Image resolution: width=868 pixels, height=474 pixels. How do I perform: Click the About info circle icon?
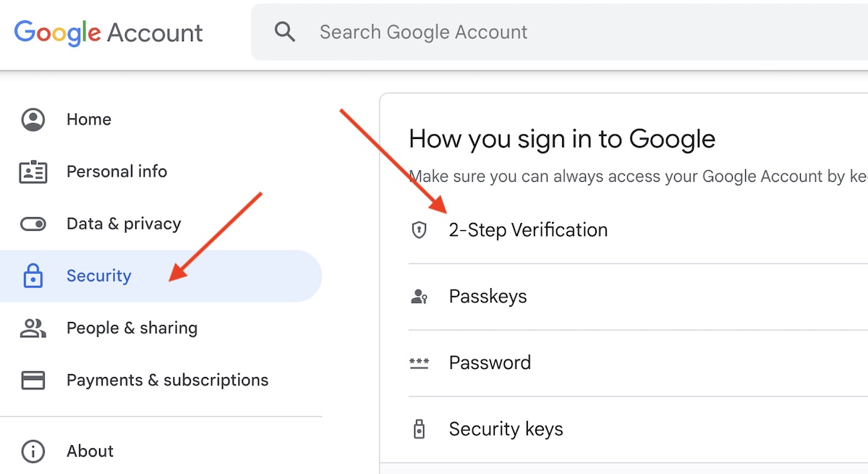tap(33, 451)
